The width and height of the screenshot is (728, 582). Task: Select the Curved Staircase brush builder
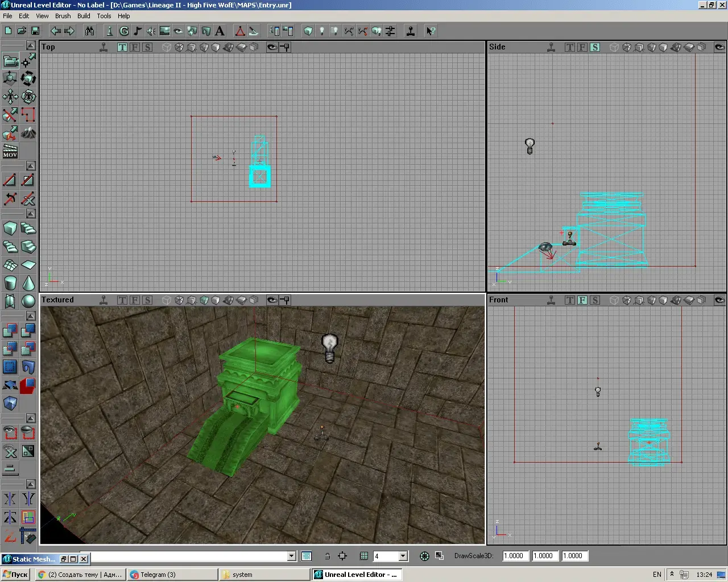(x=28, y=228)
